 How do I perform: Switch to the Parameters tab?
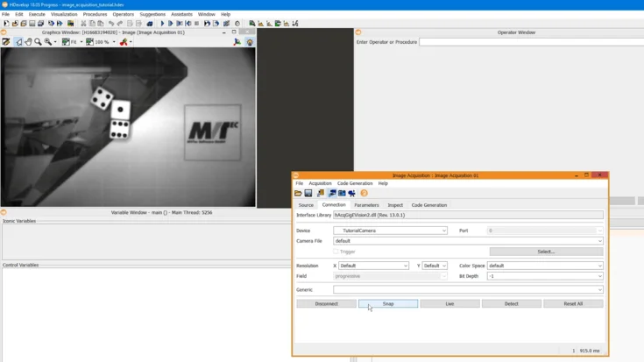click(366, 205)
